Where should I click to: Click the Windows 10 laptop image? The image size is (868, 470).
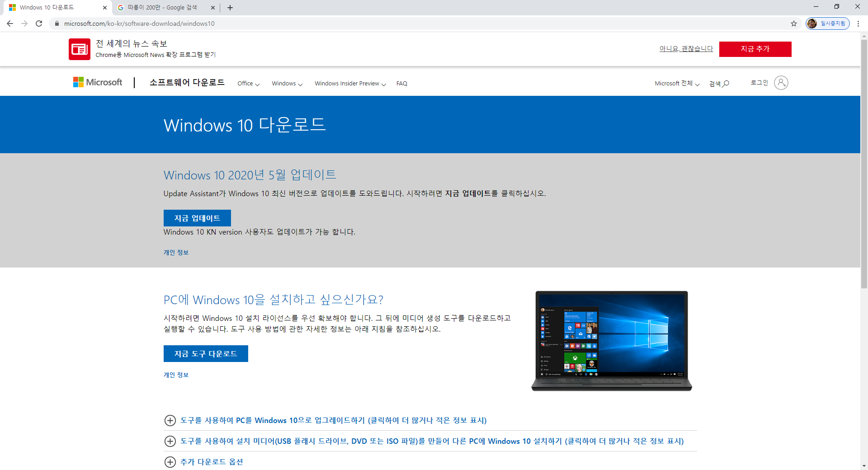pyautogui.click(x=612, y=341)
